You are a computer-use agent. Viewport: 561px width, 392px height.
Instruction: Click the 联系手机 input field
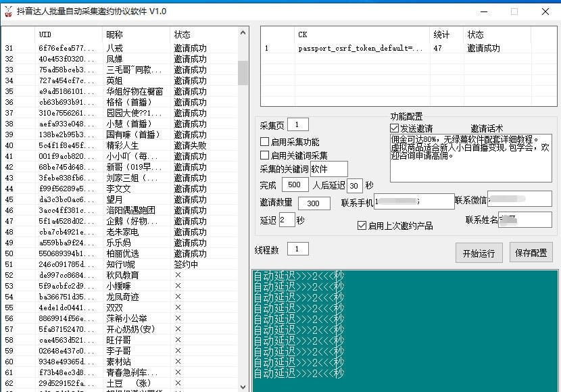coord(414,201)
